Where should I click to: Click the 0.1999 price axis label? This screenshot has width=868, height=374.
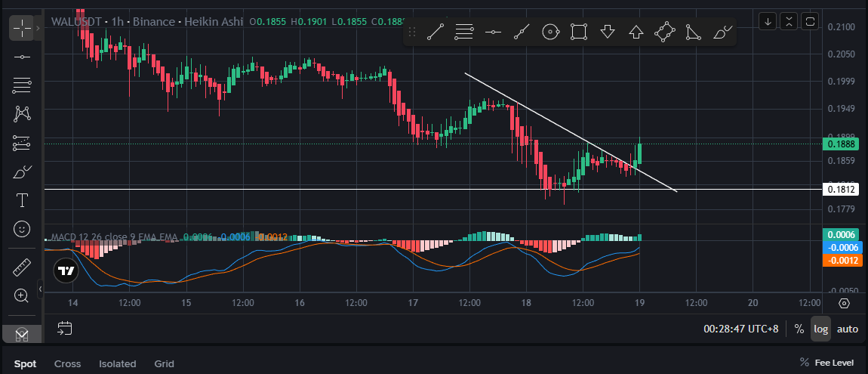tap(840, 82)
